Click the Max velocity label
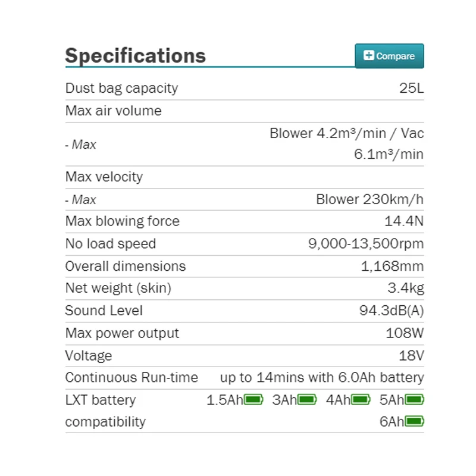Viewport: 476px width, 476px height. coord(104,177)
